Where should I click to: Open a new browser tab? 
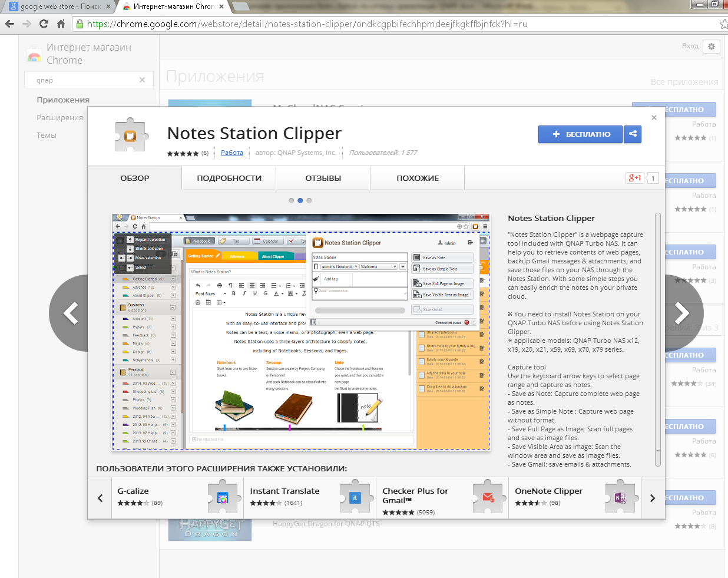[x=240, y=6]
